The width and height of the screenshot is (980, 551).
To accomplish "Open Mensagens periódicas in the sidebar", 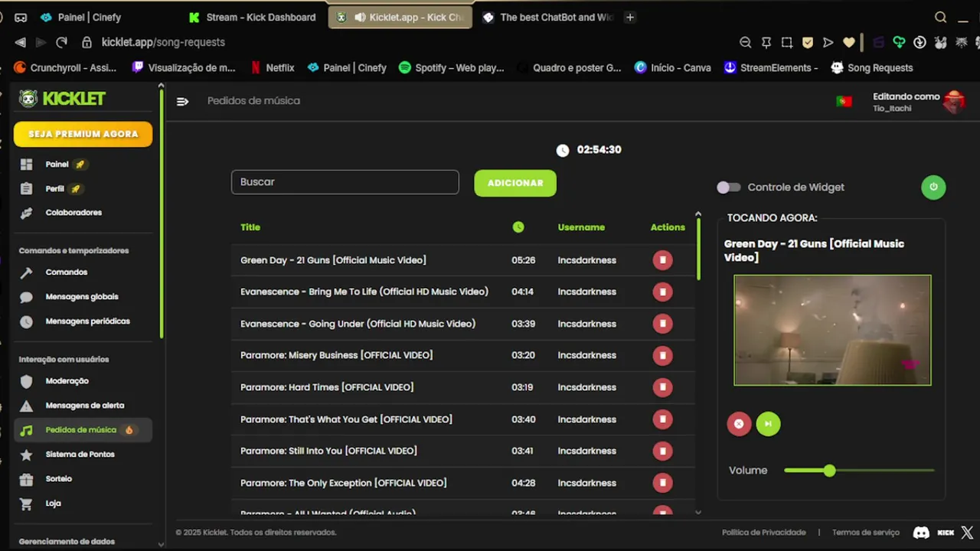I will [x=87, y=321].
